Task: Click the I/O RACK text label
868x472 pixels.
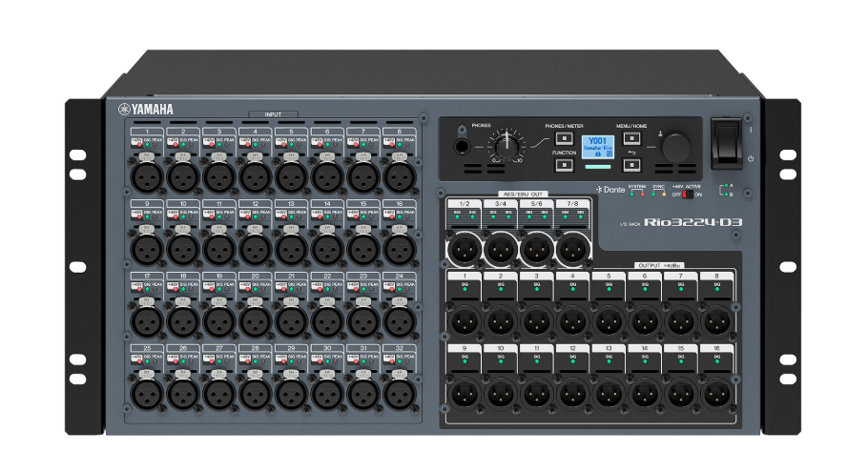Action: [x=630, y=224]
